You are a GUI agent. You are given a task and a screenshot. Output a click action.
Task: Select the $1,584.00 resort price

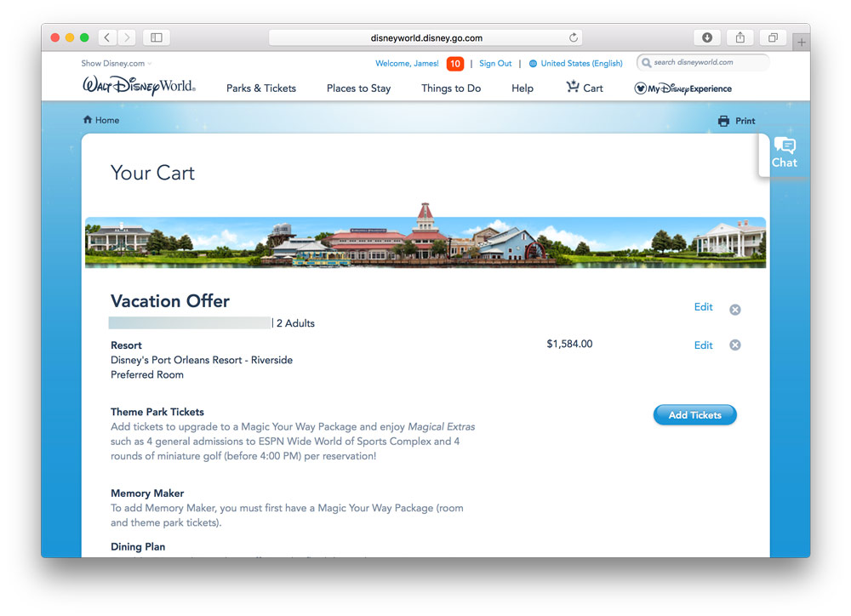[x=569, y=344]
